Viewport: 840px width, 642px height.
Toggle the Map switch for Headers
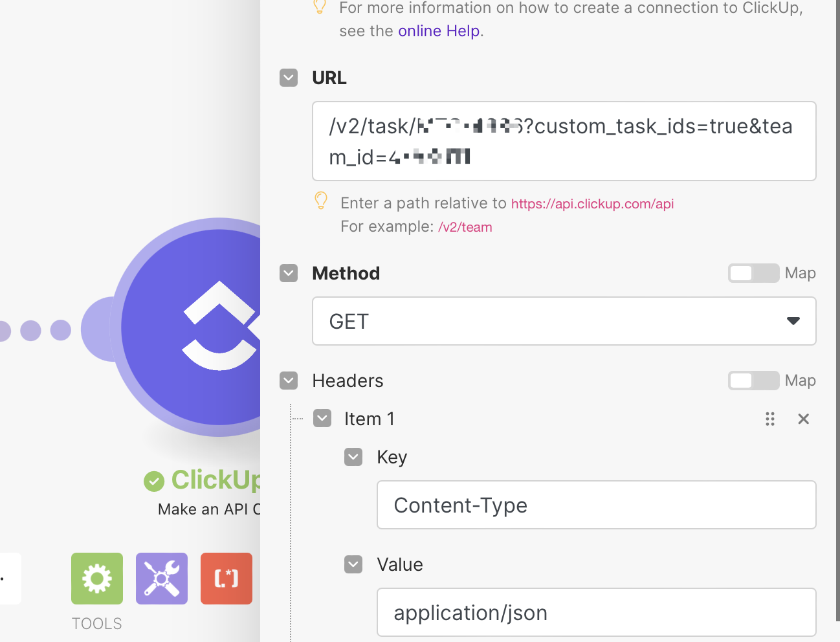[x=753, y=381]
